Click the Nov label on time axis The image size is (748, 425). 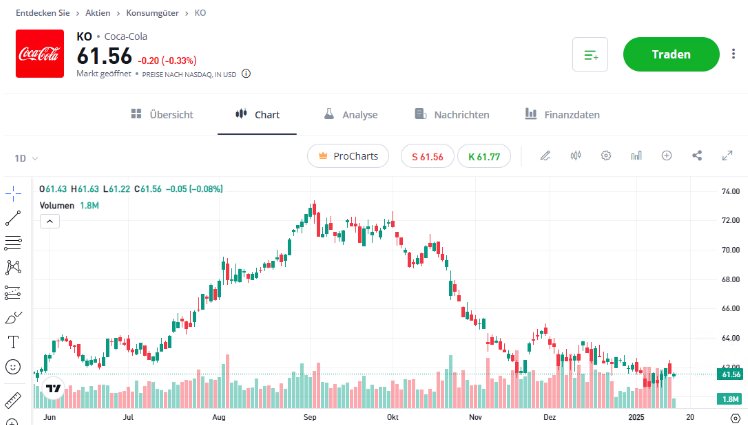[x=475, y=417]
